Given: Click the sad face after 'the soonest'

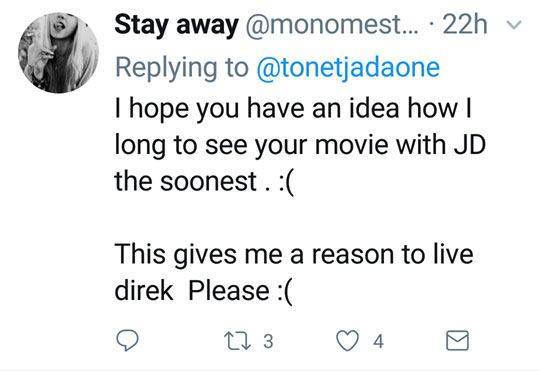Looking at the screenshot, I should [x=286, y=183].
